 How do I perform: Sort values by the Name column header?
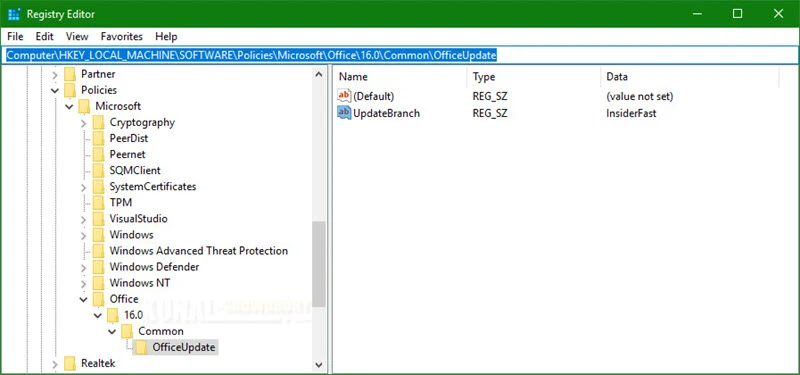pyautogui.click(x=401, y=77)
